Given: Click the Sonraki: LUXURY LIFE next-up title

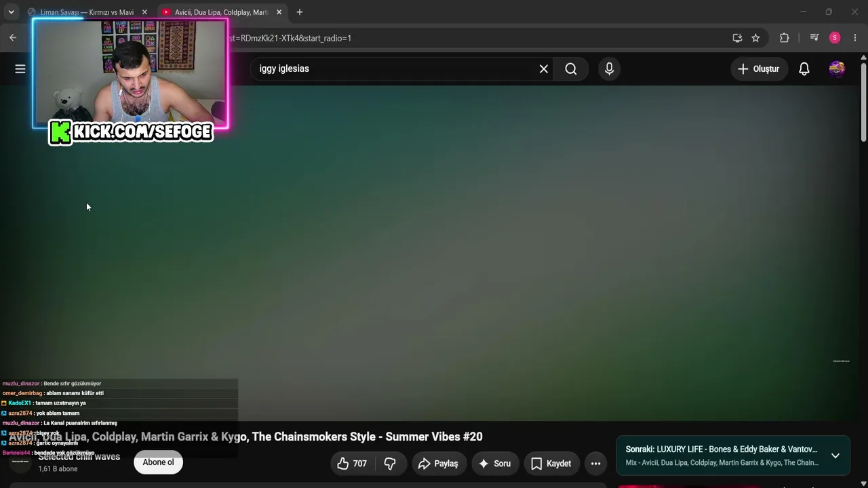Looking at the screenshot, I should [x=722, y=449].
